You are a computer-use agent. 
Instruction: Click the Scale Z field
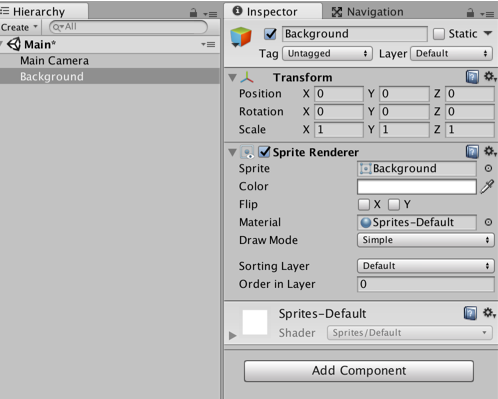tap(470, 130)
